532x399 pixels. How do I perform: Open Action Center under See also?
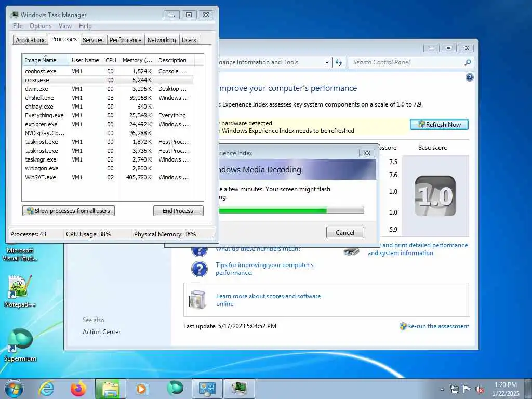101,332
